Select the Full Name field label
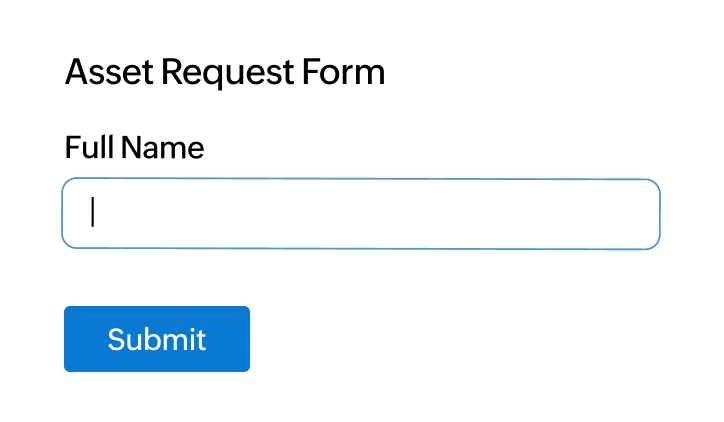Viewport: 724px width, 422px height. pyautogui.click(x=134, y=149)
